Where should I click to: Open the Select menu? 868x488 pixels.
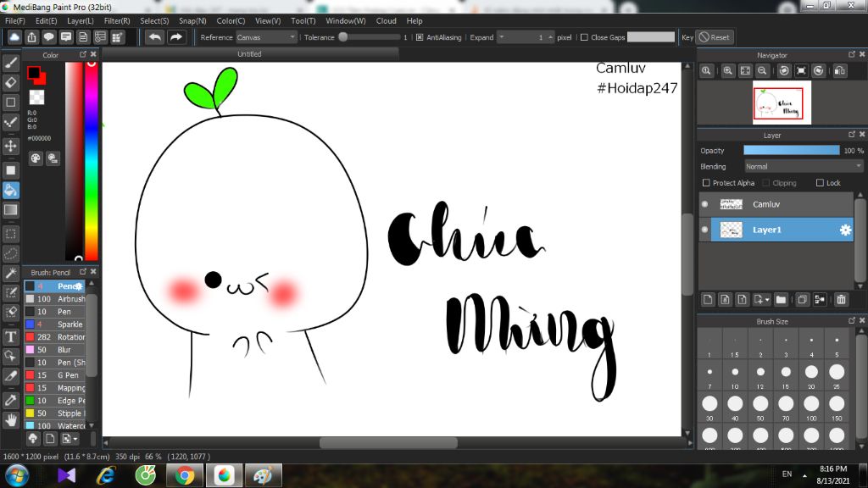click(154, 20)
